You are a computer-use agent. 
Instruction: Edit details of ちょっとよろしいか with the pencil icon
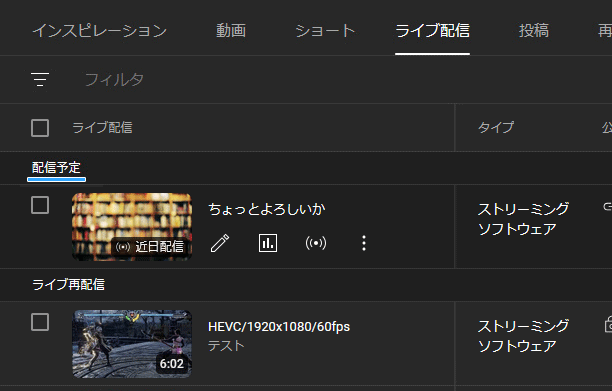(220, 243)
